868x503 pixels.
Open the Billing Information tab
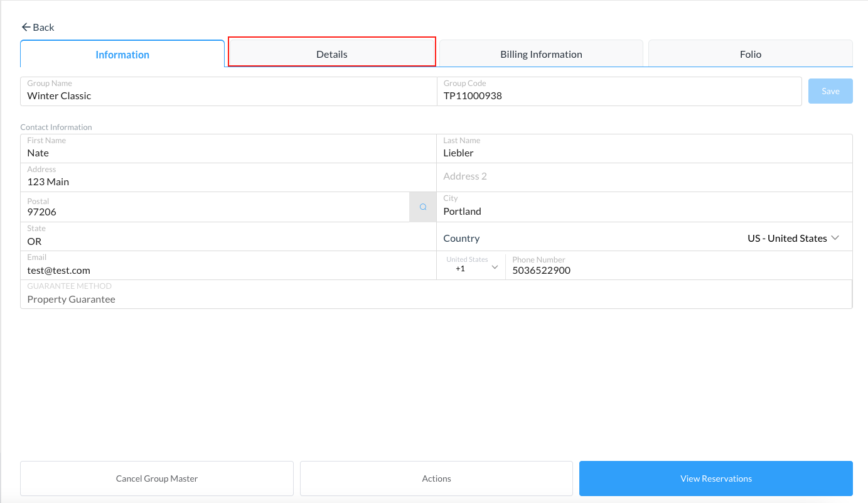(540, 54)
